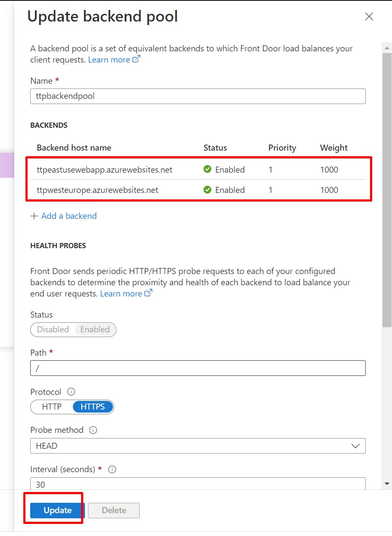Click external link icon in health probes description

click(x=148, y=293)
